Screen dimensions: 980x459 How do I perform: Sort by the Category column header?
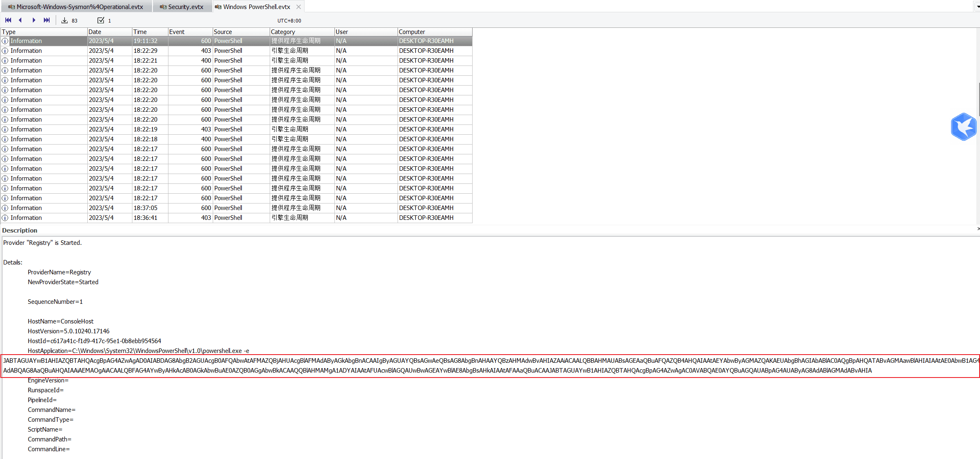302,32
